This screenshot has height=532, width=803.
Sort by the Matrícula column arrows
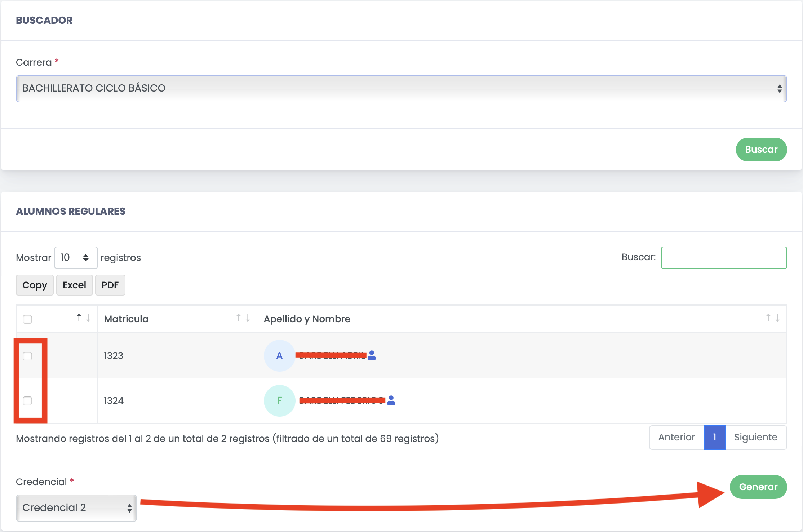click(x=243, y=318)
